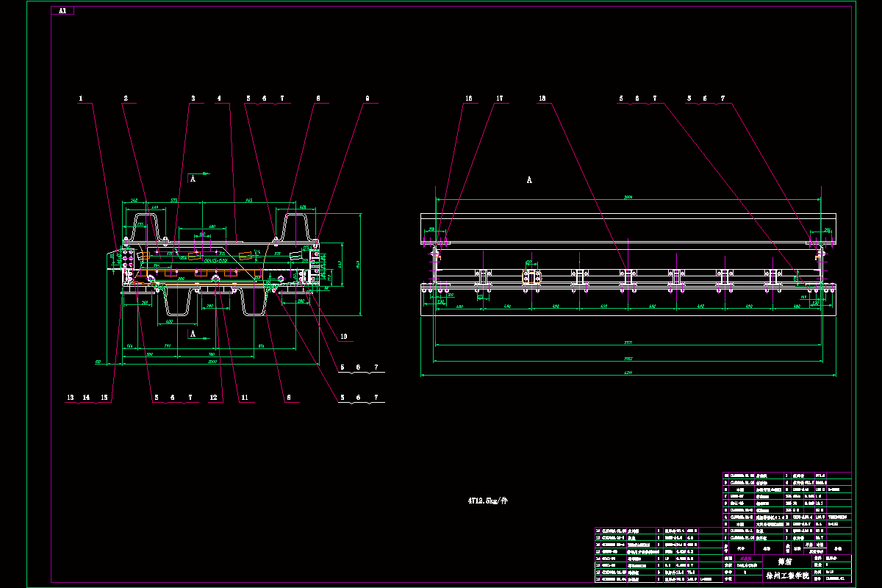This screenshot has width=882, height=588.
Task: Select callout number 12
Action: point(214,398)
